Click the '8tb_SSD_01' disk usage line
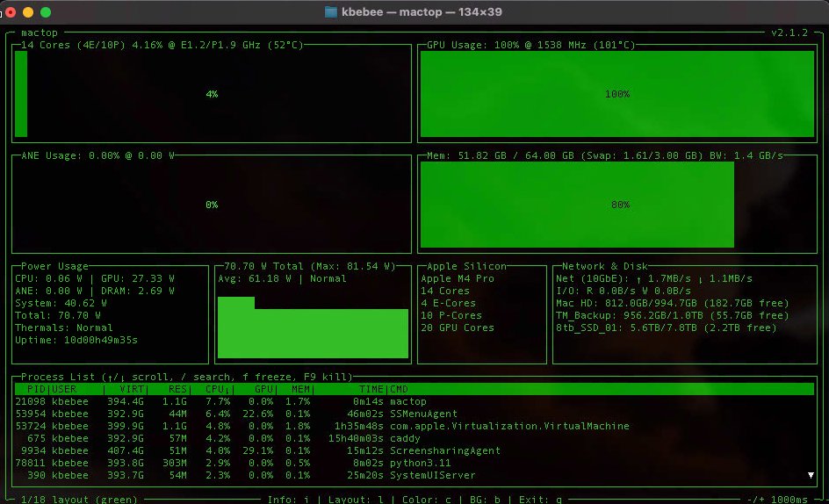 coord(667,328)
